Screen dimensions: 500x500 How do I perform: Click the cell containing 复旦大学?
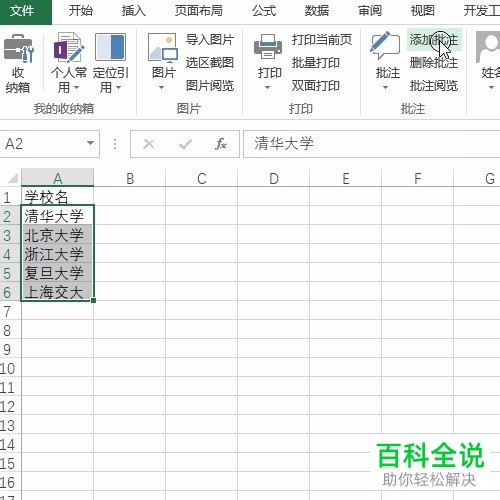pyautogui.click(x=58, y=273)
